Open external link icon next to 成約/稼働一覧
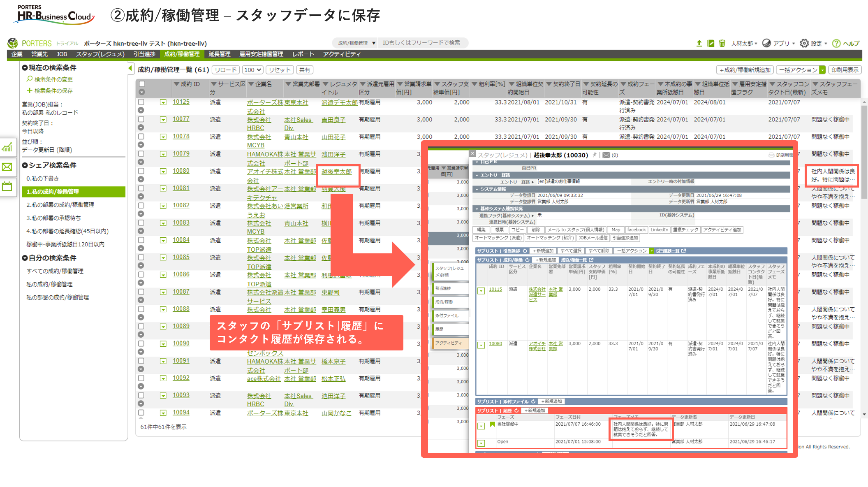Screen dimensions: 868x487 (x=591, y=260)
